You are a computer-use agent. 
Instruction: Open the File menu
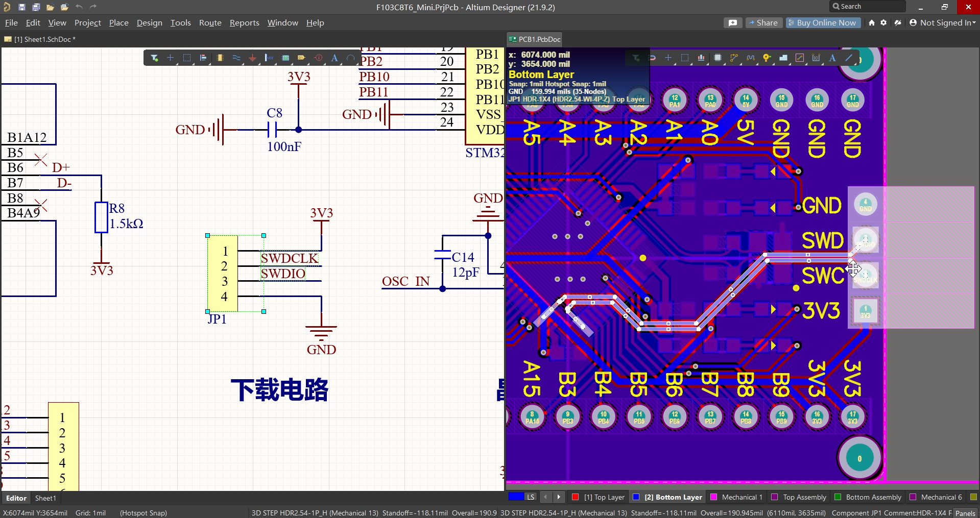click(x=11, y=22)
